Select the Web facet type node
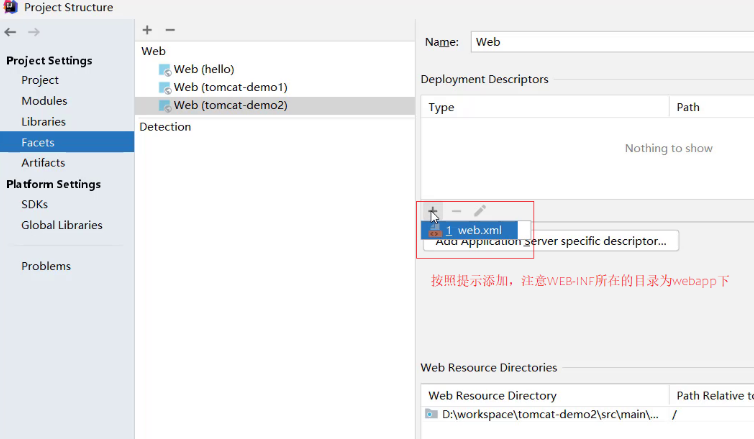Screen dimensions: 754x439 tap(153, 51)
